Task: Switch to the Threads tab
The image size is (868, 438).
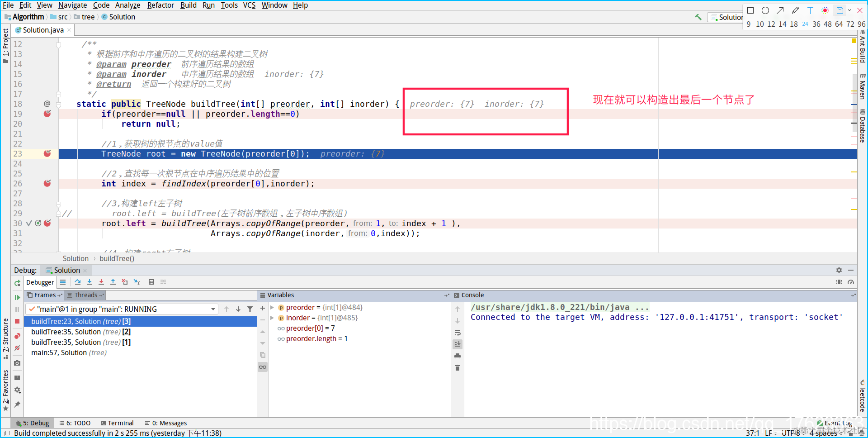Action: [85, 295]
